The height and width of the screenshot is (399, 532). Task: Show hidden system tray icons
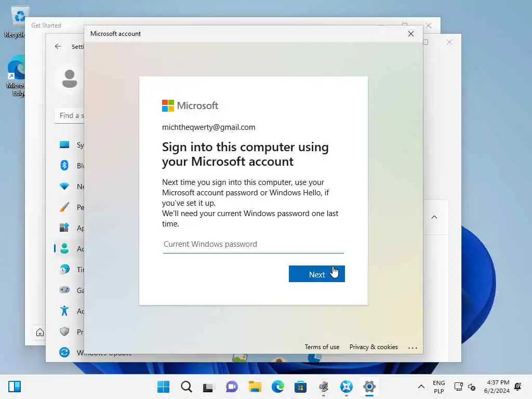click(421, 387)
